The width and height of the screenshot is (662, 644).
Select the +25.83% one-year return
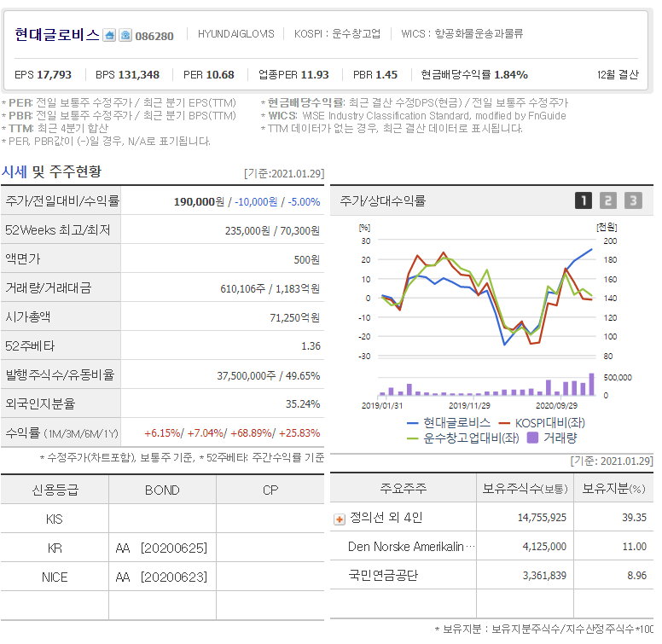pos(299,433)
